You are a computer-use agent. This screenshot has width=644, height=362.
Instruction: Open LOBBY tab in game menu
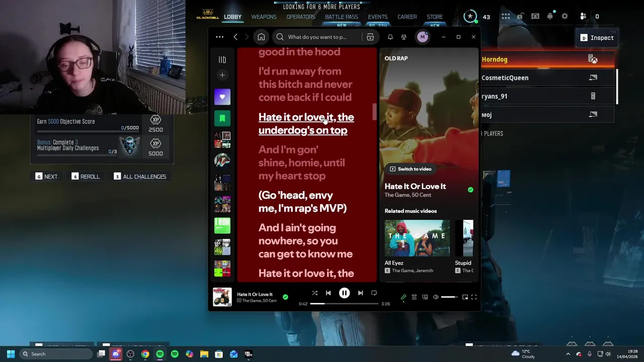[232, 17]
